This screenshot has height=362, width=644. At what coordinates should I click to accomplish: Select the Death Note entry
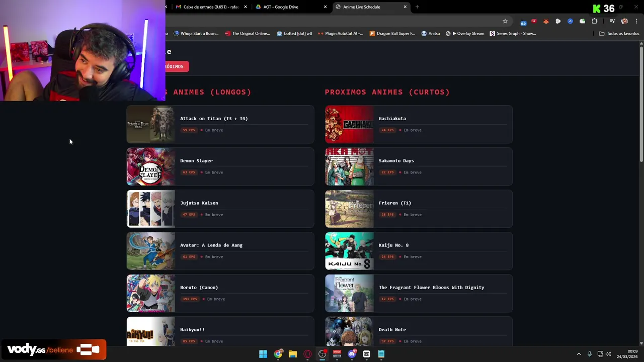point(419,331)
